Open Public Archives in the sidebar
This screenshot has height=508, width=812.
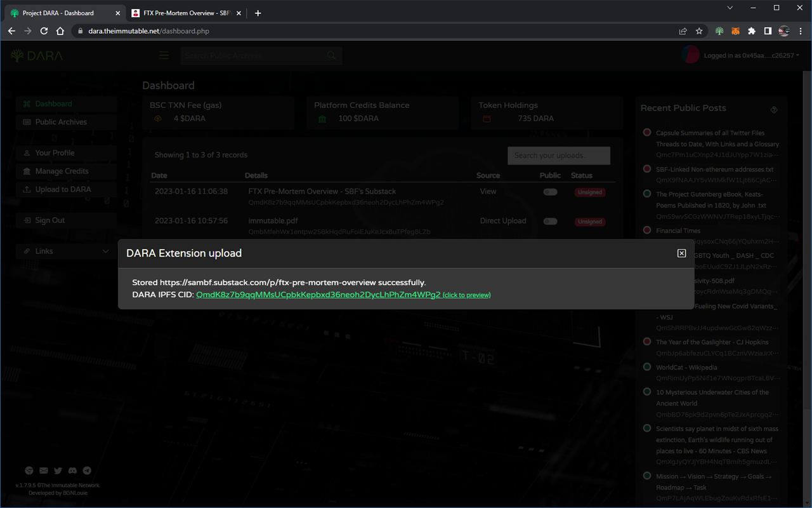pyautogui.click(x=66, y=122)
